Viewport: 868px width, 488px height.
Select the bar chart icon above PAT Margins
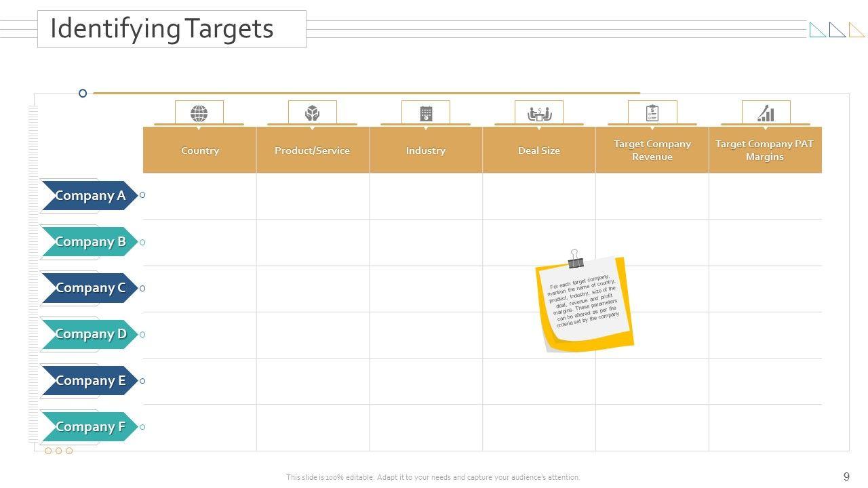(x=766, y=113)
